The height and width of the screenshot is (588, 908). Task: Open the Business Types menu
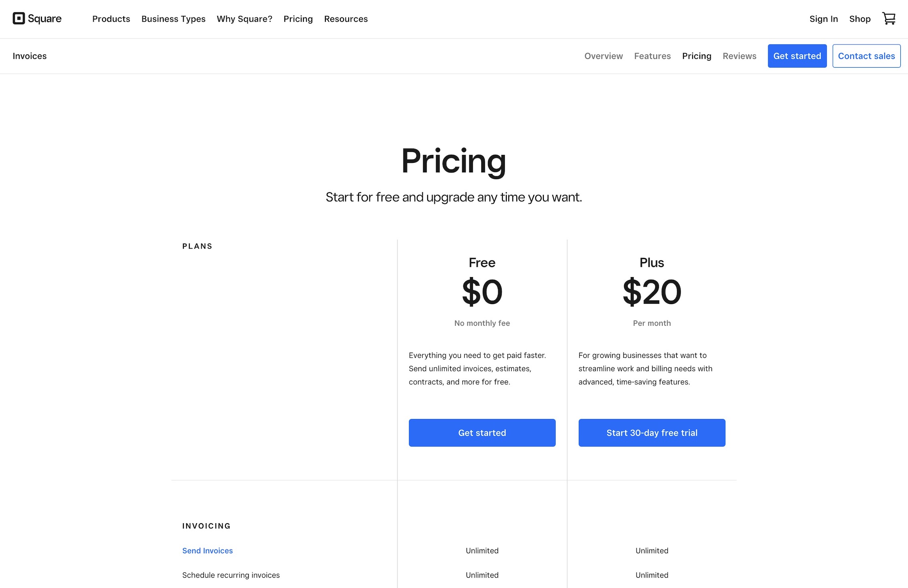(x=173, y=19)
